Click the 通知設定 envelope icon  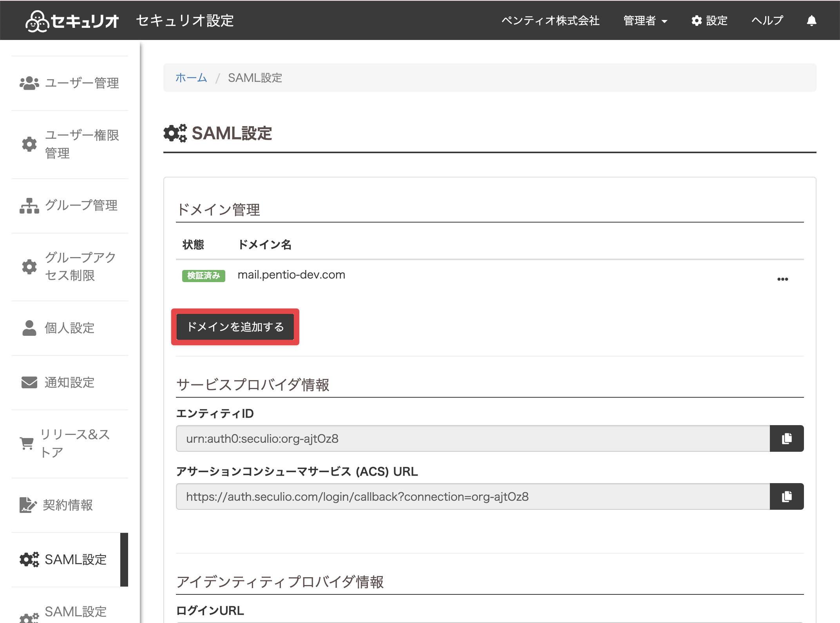click(29, 382)
